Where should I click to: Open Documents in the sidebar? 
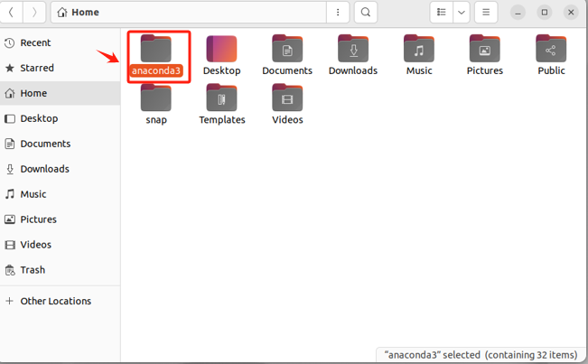60,144
